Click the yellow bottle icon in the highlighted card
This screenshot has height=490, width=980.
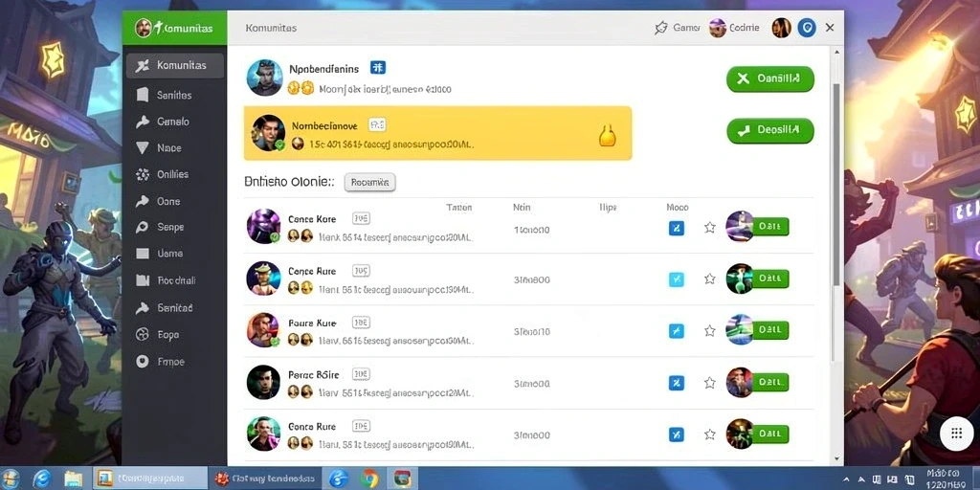608,134
